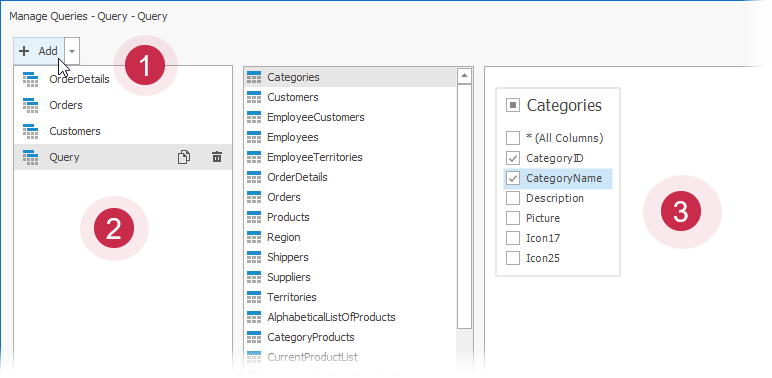The height and width of the screenshot is (378, 772).
Task: Select the Employees table
Action: (351, 137)
